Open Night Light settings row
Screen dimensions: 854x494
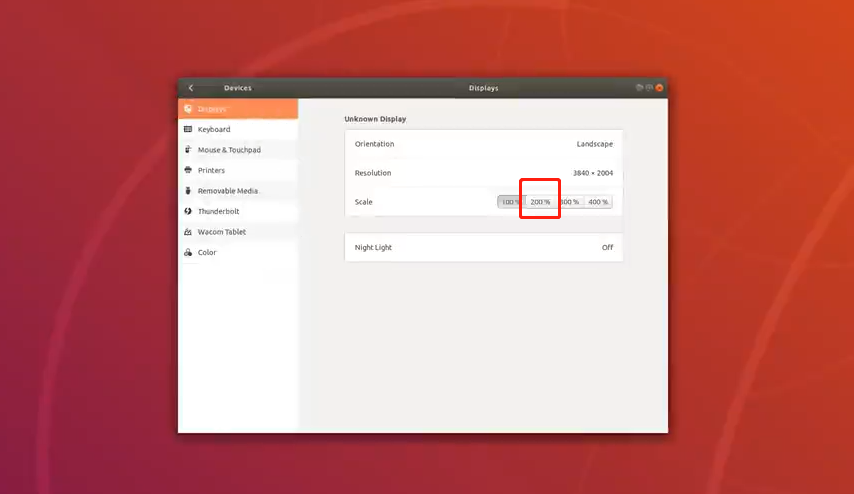tap(484, 247)
